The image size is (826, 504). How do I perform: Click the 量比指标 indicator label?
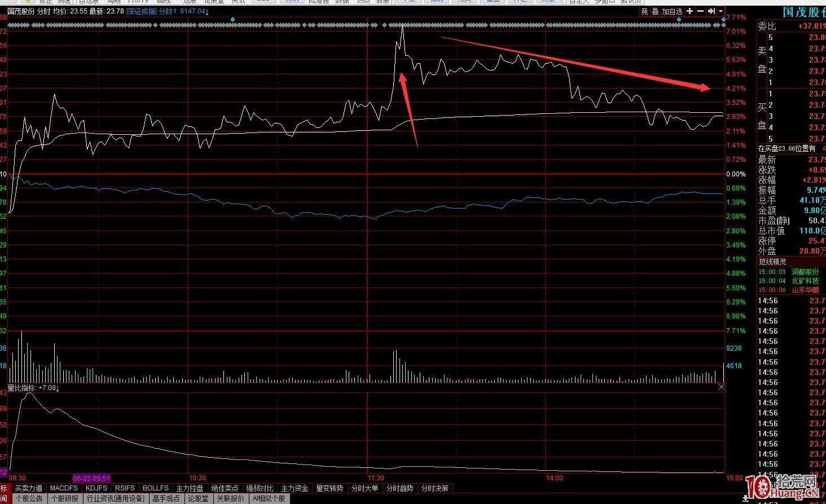click(23, 388)
